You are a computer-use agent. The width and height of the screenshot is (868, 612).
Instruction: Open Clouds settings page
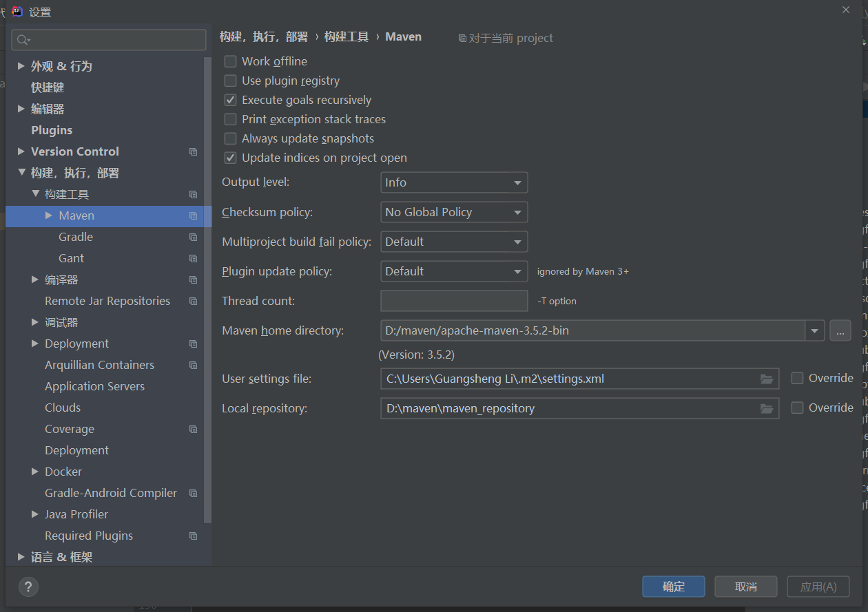tap(63, 408)
